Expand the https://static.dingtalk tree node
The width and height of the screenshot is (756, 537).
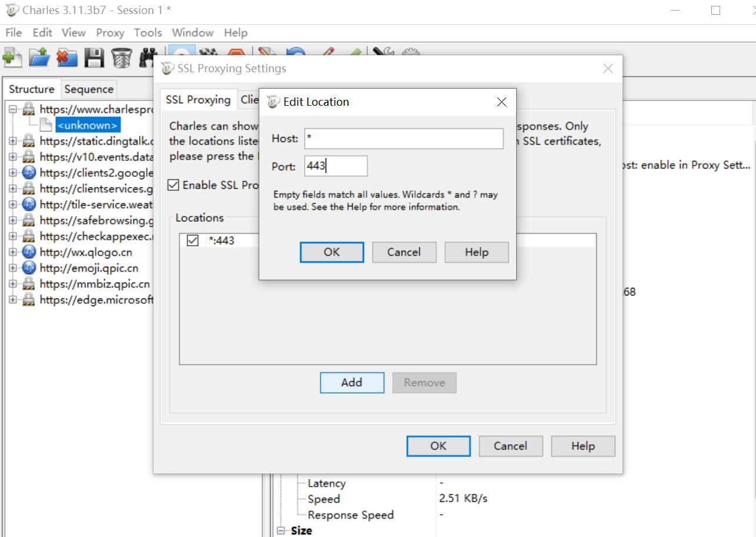13,141
